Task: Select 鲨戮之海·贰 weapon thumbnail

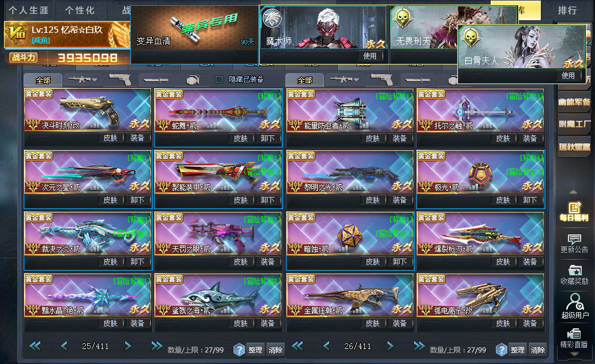Action: [x=218, y=295]
